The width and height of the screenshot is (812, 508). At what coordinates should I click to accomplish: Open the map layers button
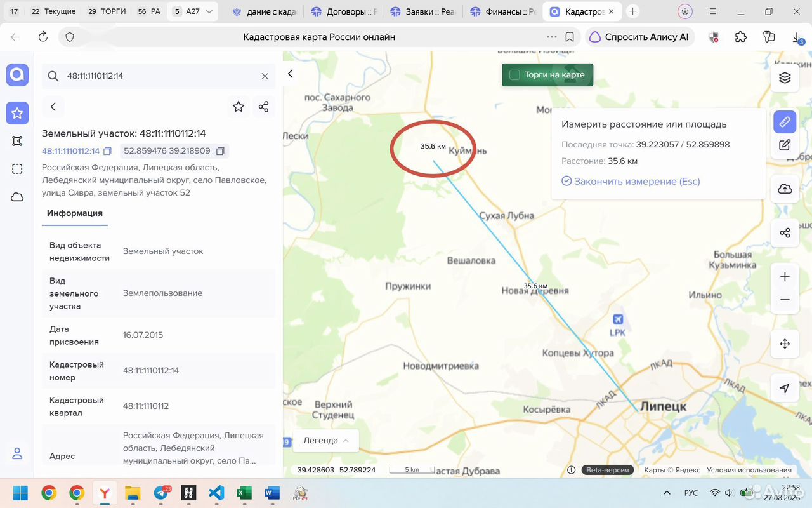(x=785, y=78)
